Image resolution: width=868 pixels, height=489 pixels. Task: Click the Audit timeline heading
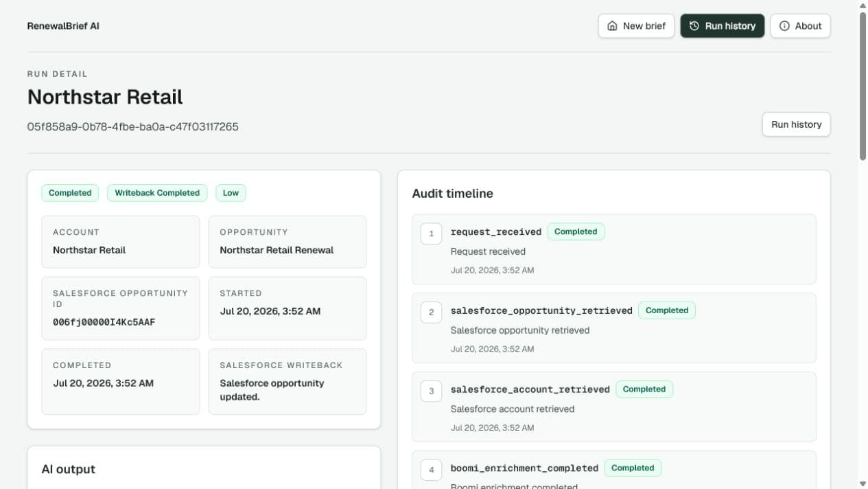453,194
